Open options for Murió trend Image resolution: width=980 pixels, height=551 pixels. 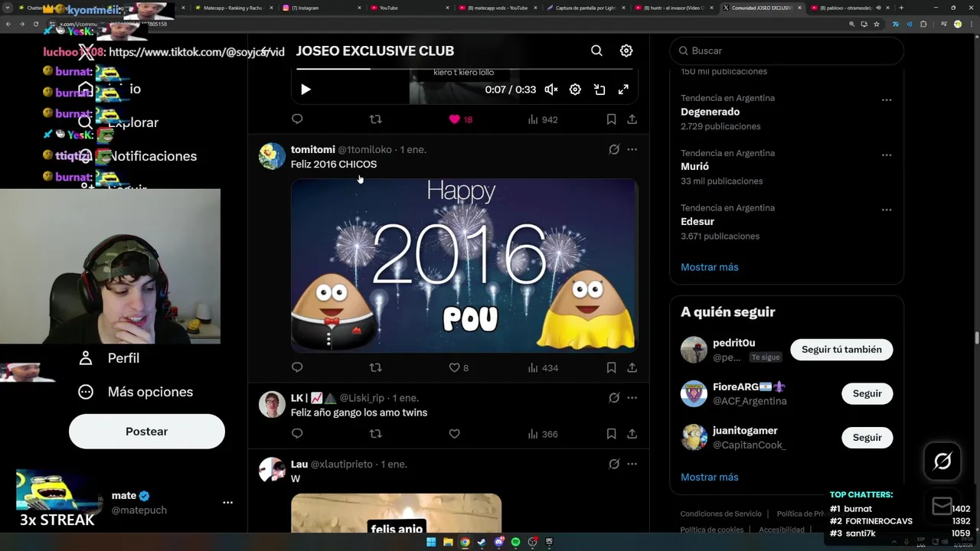(x=887, y=155)
